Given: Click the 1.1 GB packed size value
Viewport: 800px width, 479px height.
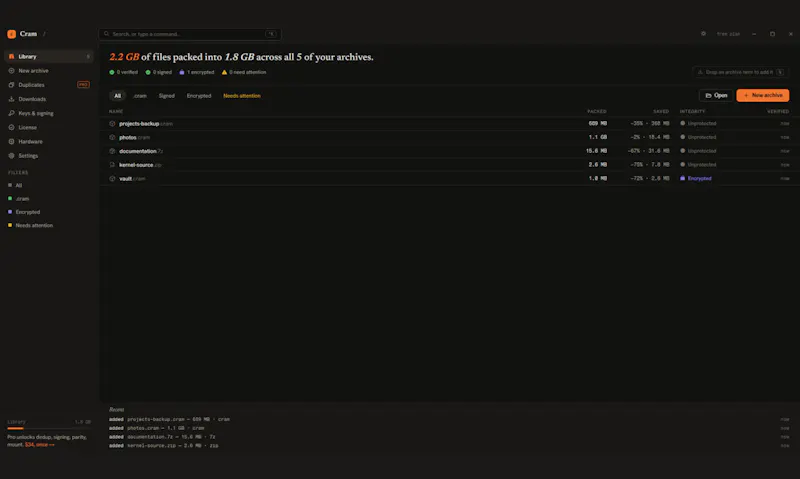Looking at the screenshot, I should click(x=597, y=137).
